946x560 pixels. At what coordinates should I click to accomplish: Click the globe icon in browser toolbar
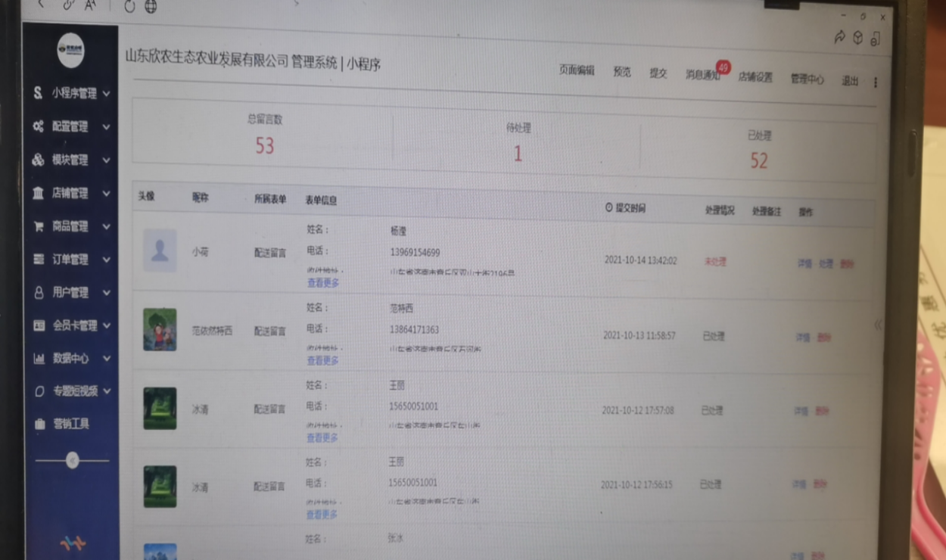tap(151, 7)
